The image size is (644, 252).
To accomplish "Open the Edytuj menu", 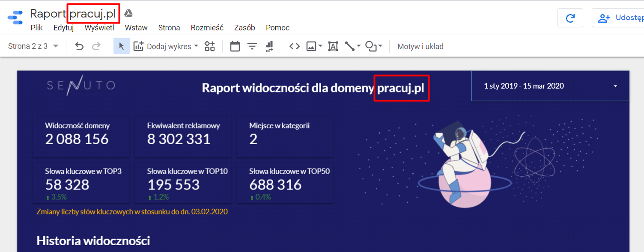I will click(x=64, y=28).
